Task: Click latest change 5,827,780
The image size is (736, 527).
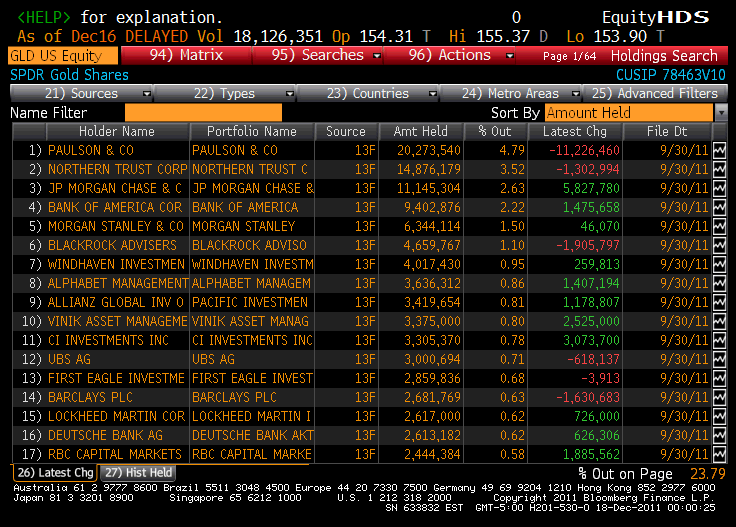Action: 591,189
